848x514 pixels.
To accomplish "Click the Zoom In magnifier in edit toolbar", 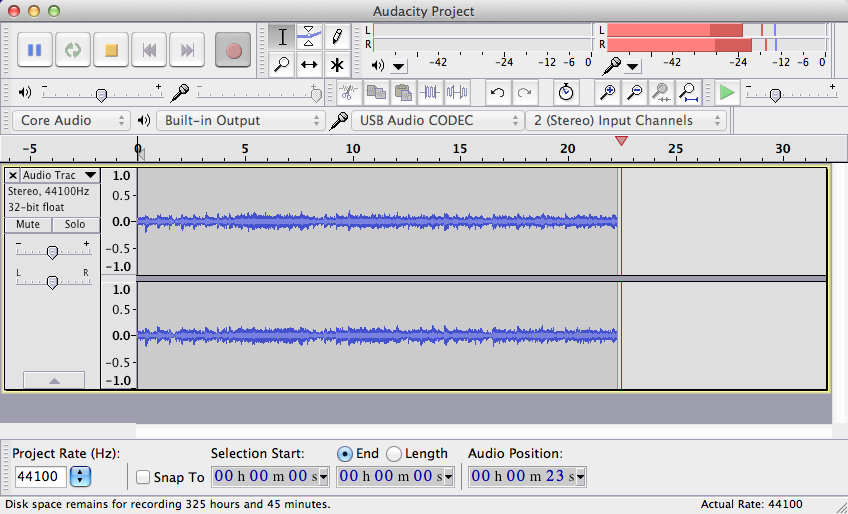I will point(607,93).
